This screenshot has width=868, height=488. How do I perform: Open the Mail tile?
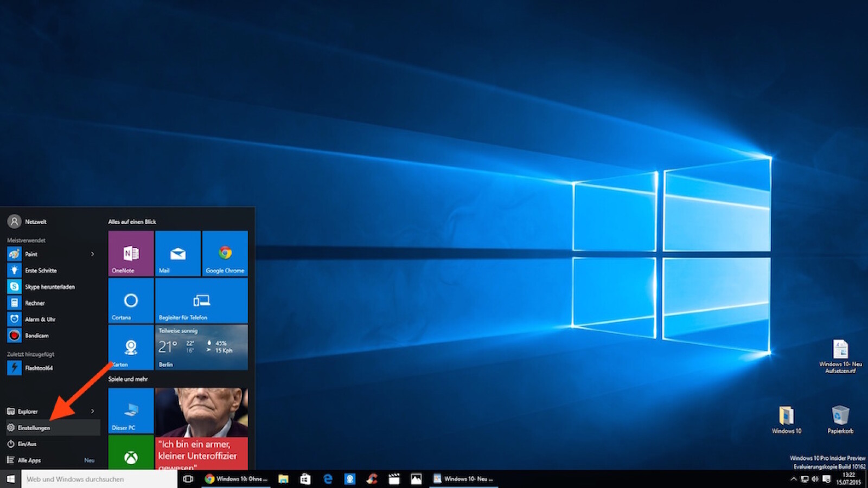[178, 253]
